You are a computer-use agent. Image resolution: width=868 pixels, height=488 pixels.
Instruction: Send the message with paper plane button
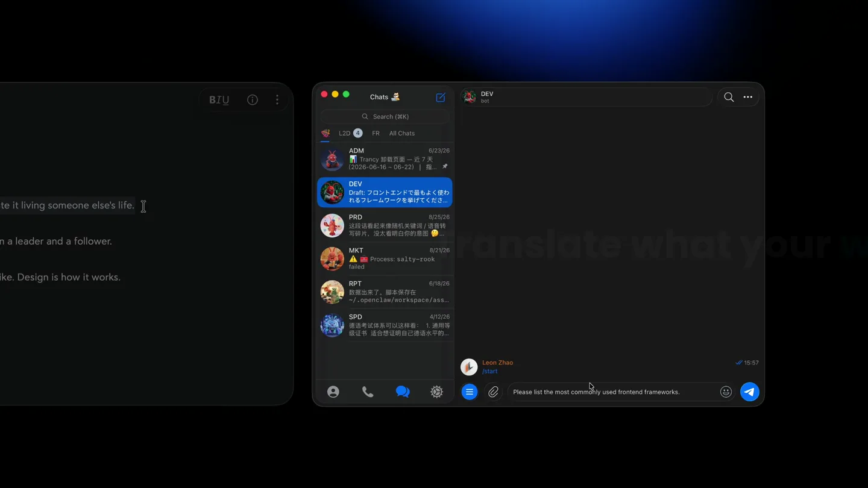[750, 392]
